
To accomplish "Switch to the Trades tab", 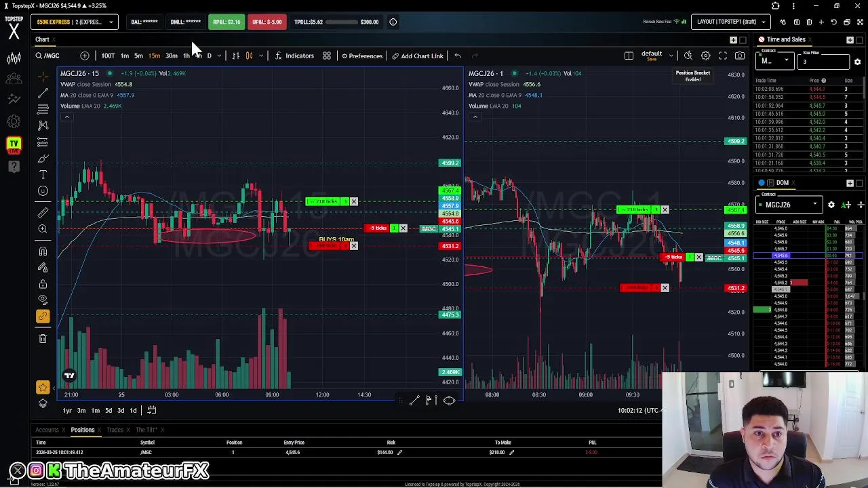I will tap(115, 430).
